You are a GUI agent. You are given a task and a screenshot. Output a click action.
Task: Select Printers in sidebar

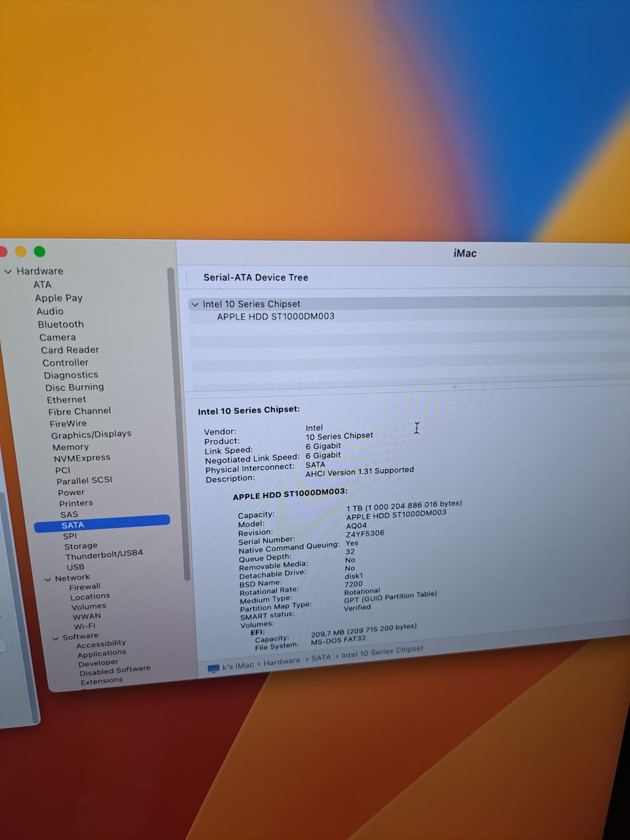click(x=76, y=503)
